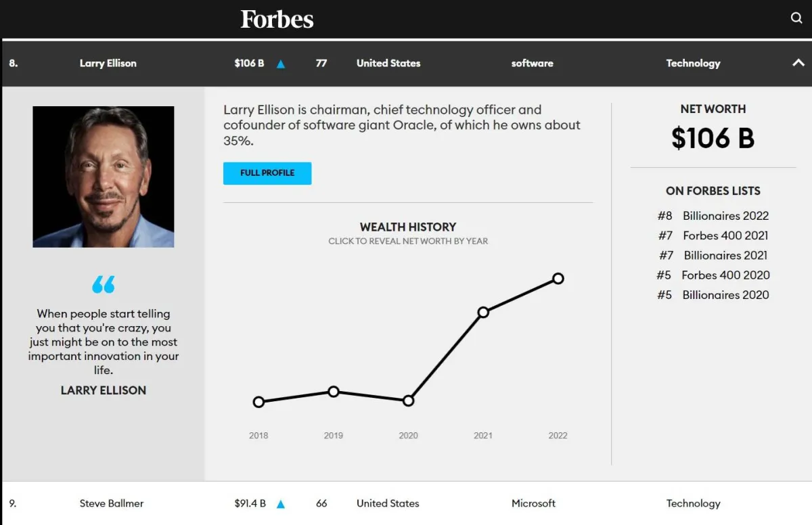
Task: Reveal 2021 net worth data point
Action: pyautogui.click(x=483, y=312)
